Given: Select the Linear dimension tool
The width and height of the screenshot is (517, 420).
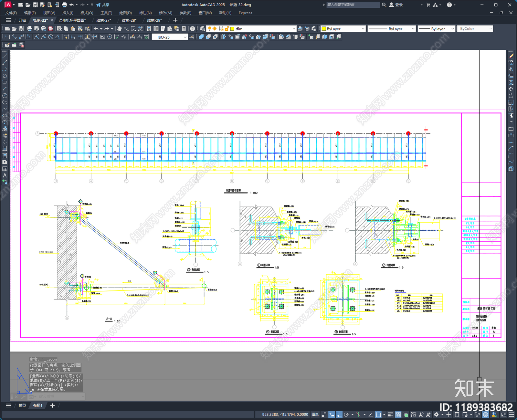Looking at the screenshot, I should (x=7, y=37).
